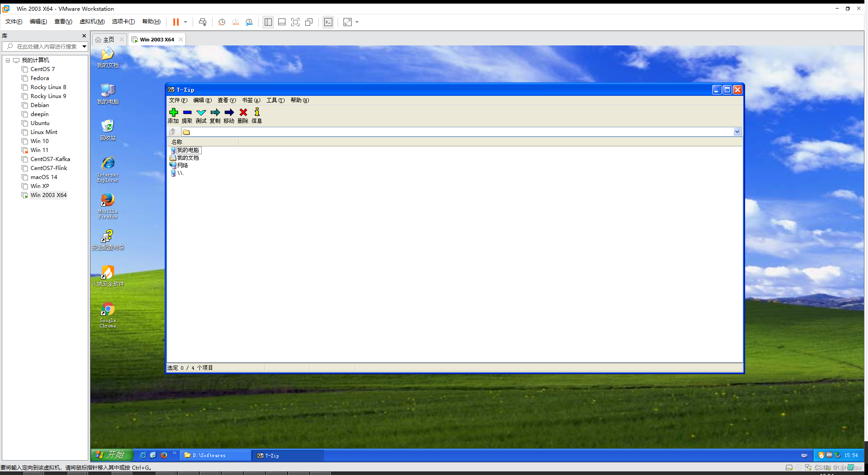868x475 pixels.
Task: Click Internet Explorer desktop icon
Action: click(108, 169)
